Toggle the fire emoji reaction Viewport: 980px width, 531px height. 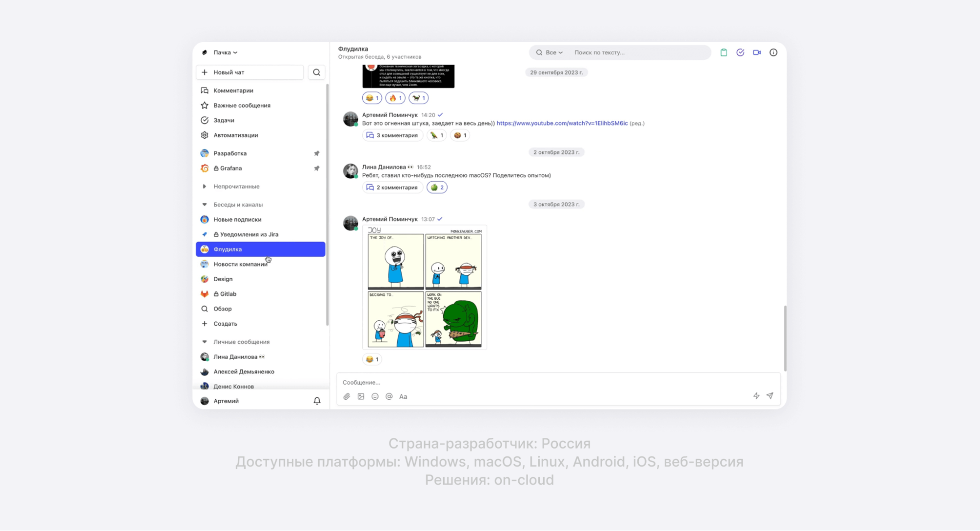coord(395,98)
